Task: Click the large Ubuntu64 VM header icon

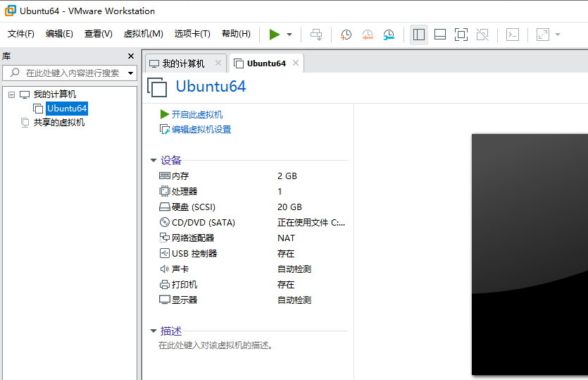Action: (157, 87)
